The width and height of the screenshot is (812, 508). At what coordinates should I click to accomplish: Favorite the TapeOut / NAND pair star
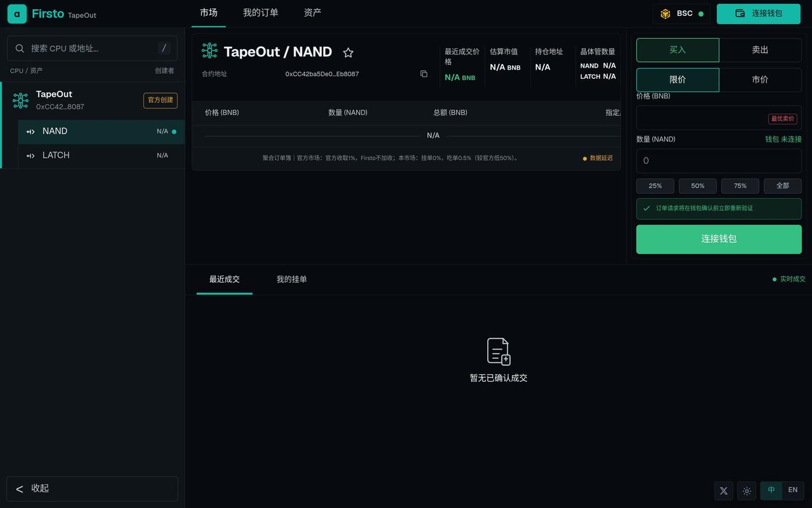click(348, 53)
